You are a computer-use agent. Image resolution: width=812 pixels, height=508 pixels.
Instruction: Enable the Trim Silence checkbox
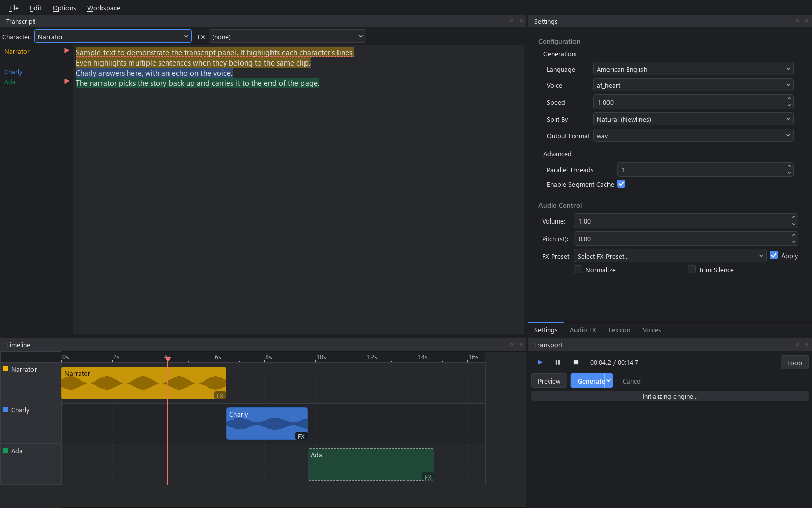click(692, 270)
